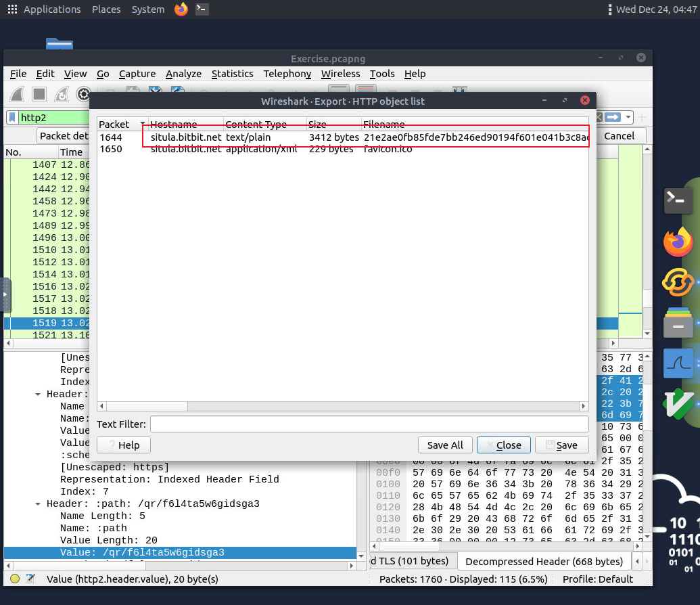Open the Telephony menu
The width and height of the screenshot is (700, 605).
pos(287,74)
